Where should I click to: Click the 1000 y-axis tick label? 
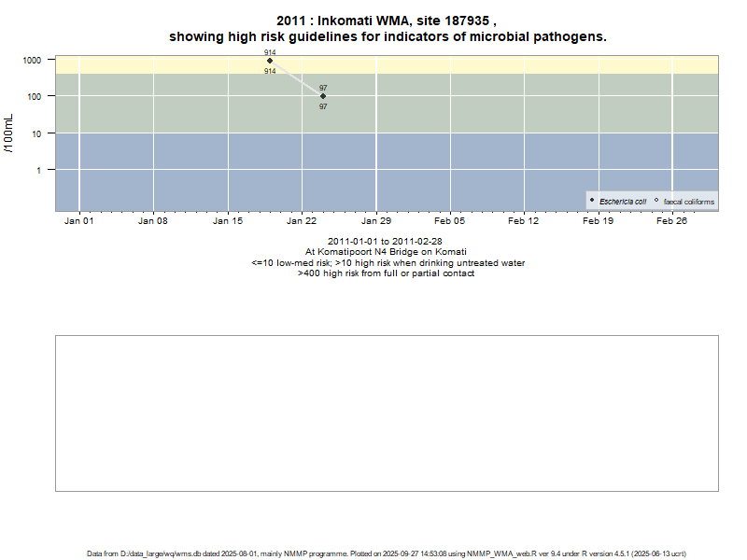point(31,60)
